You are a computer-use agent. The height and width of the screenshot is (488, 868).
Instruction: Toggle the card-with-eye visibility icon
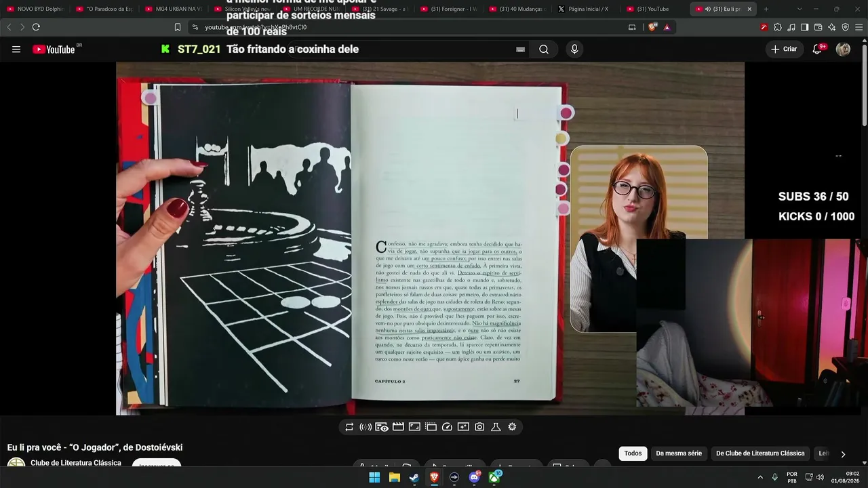tap(382, 427)
